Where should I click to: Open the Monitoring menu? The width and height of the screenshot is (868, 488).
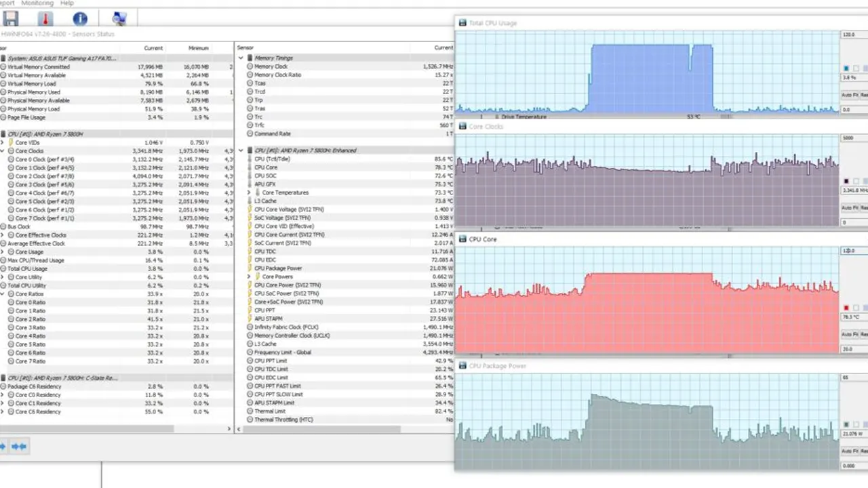37,3
